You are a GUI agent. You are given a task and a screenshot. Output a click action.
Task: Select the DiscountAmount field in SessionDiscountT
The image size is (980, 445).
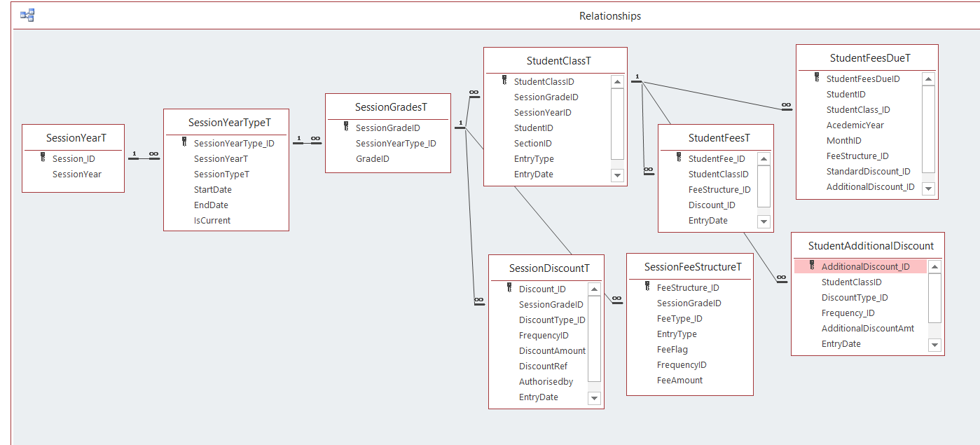click(x=552, y=350)
